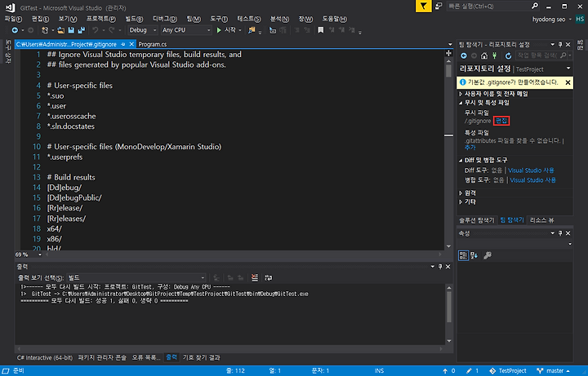Click Team Explorer home icon
Viewport: 588px width, 376px height.
click(484, 55)
